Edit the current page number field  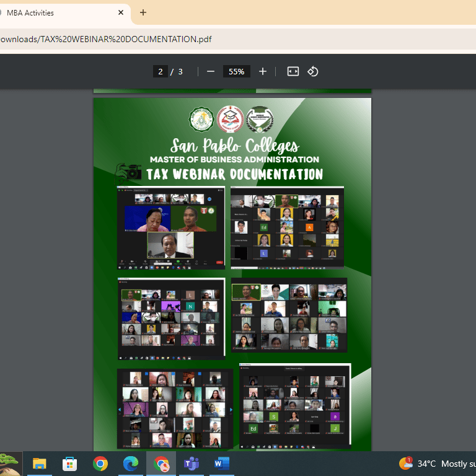(161, 72)
